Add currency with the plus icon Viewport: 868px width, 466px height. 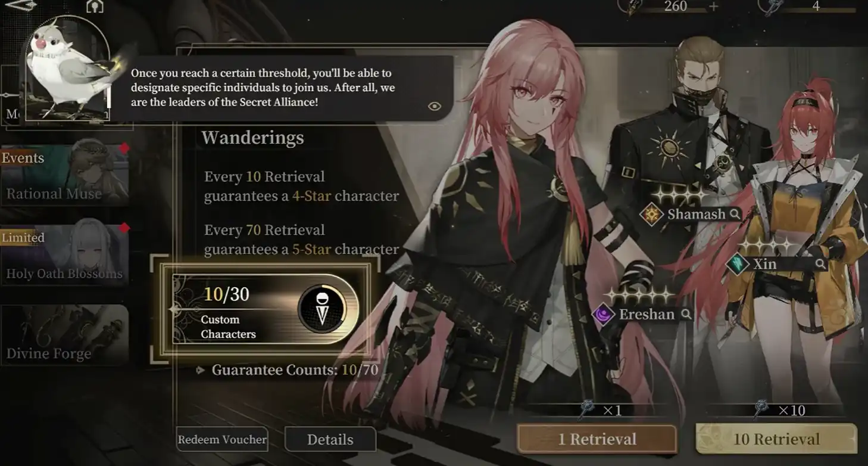point(714,6)
